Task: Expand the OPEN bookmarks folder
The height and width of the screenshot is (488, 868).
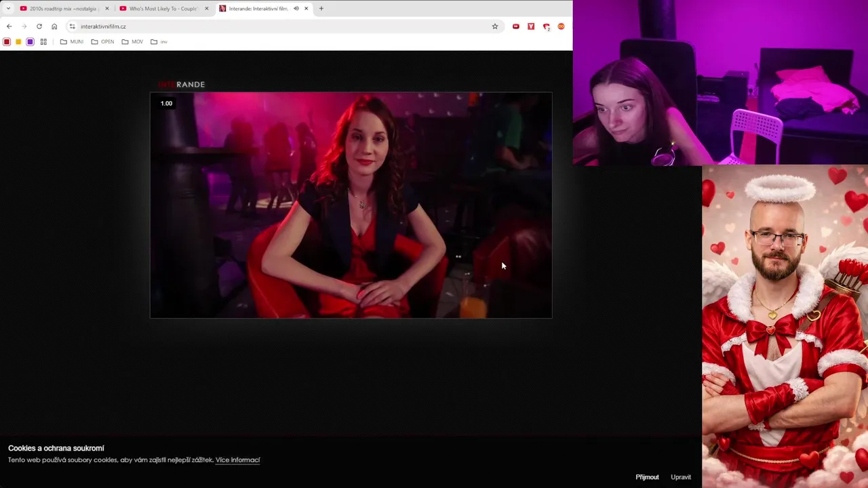Action: [x=102, y=42]
